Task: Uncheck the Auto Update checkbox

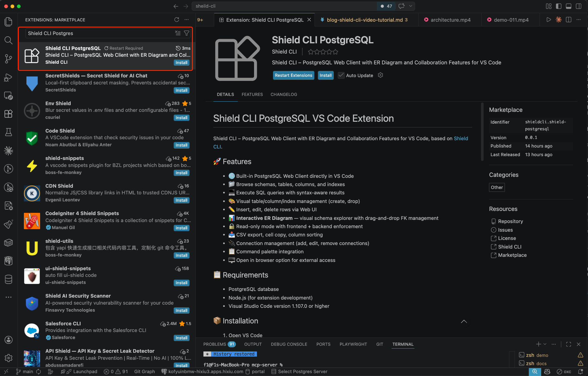Action: click(x=341, y=75)
